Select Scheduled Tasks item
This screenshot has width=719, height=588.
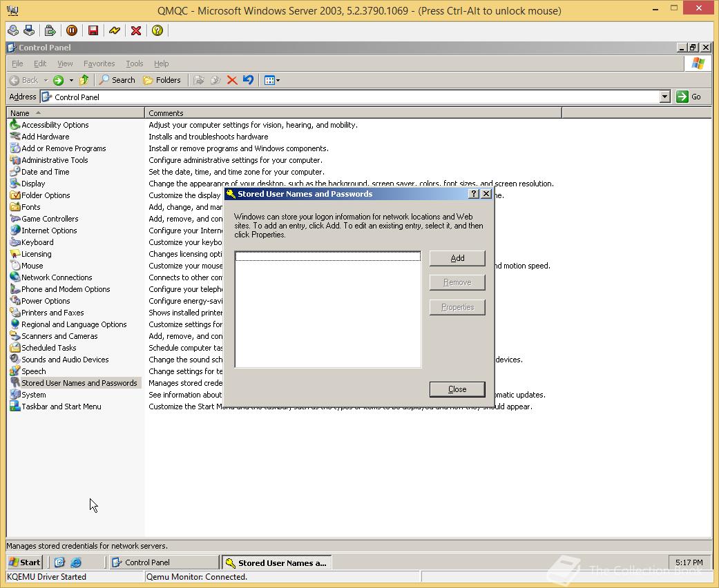click(x=43, y=348)
